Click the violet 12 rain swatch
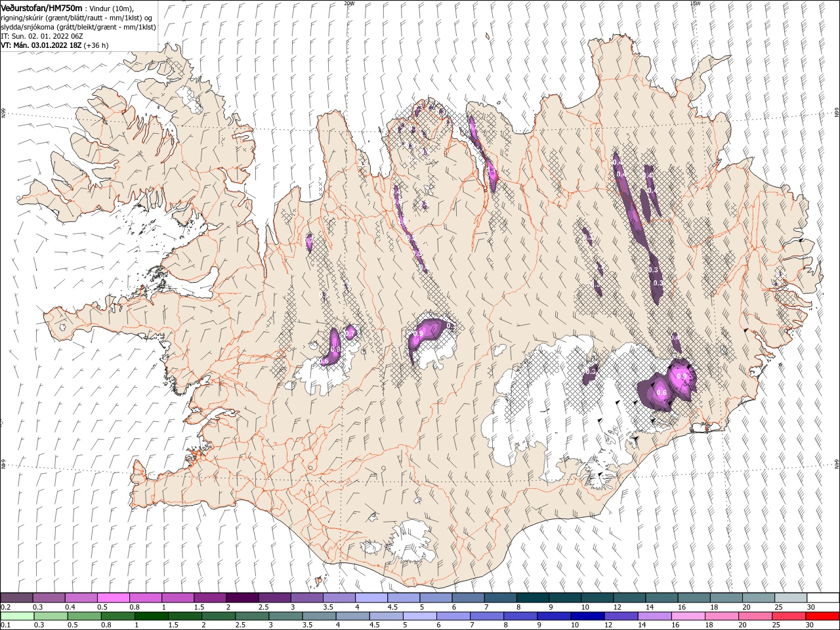Image resolution: width=840 pixels, height=630 pixels. (621, 616)
